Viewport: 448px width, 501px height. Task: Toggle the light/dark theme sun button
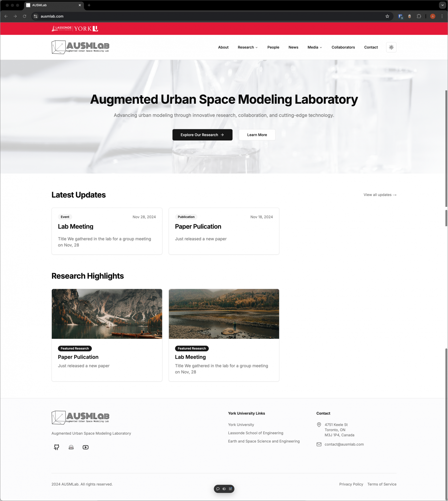(x=391, y=47)
